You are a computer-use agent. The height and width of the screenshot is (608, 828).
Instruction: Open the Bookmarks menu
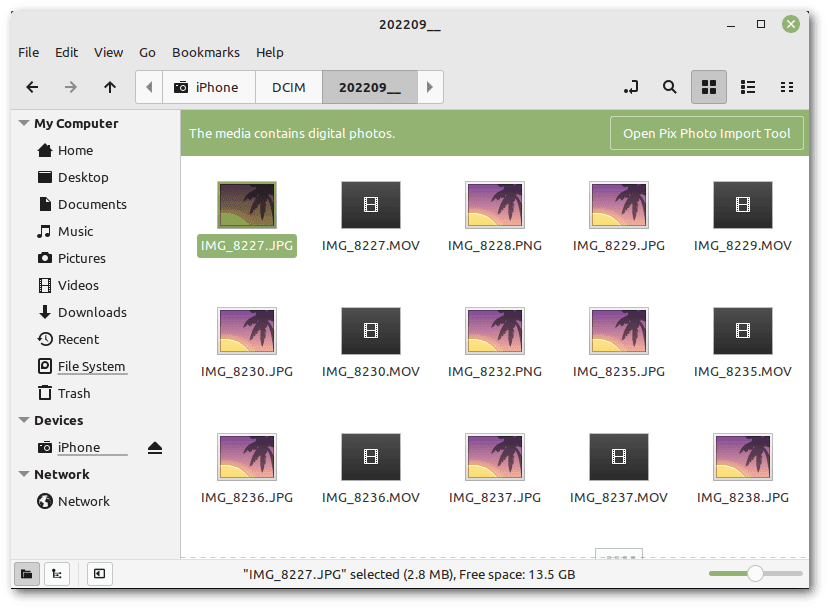click(x=205, y=52)
